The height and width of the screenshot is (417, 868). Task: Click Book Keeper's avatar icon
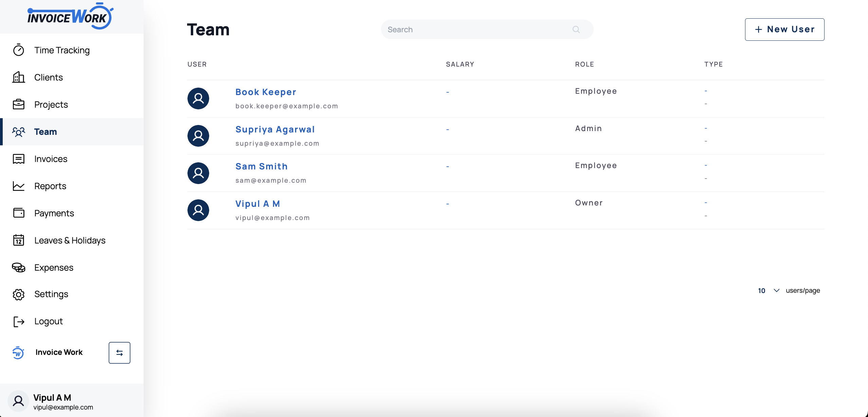198,98
